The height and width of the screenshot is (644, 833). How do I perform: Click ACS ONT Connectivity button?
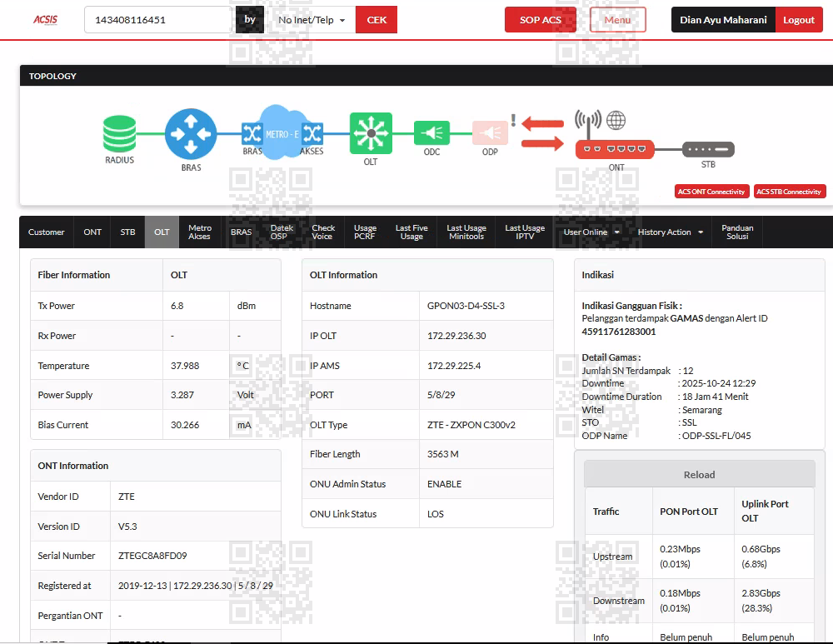[x=711, y=192]
